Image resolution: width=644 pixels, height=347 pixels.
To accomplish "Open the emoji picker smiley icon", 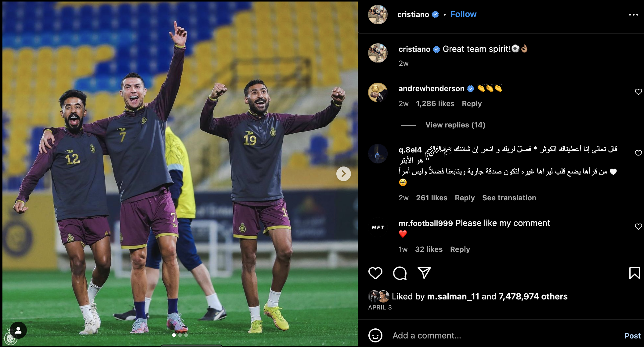I will pos(375,335).
